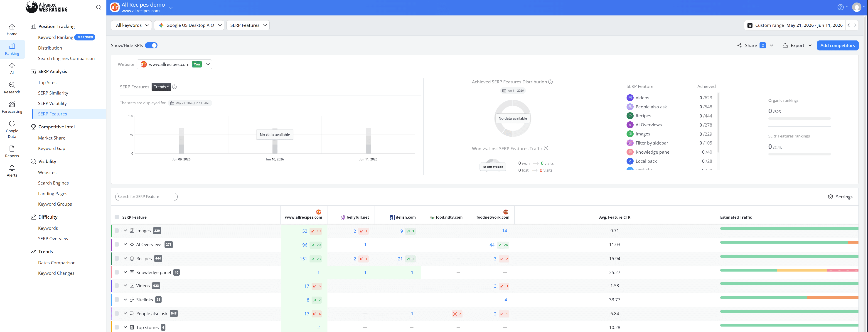Open the Forecasting section
Screen dimensions: 868x332
(12, 107)
